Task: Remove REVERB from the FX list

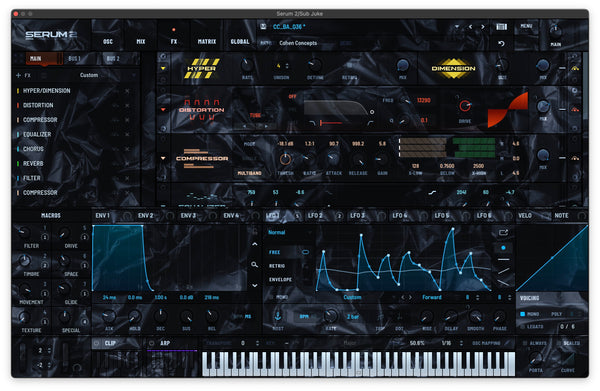Action: click(x=127, y=163)
